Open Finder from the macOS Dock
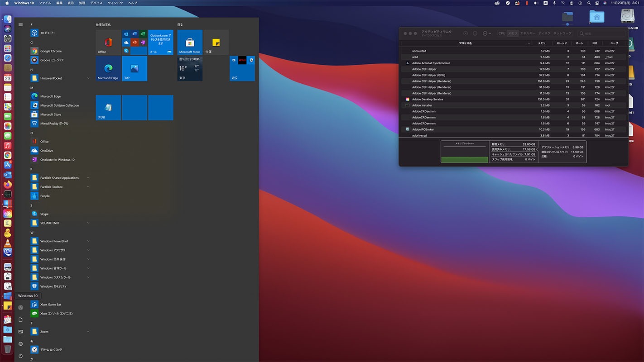Viewport: 644px width, 362px height. pyautogui.click(x=8, y=19)
